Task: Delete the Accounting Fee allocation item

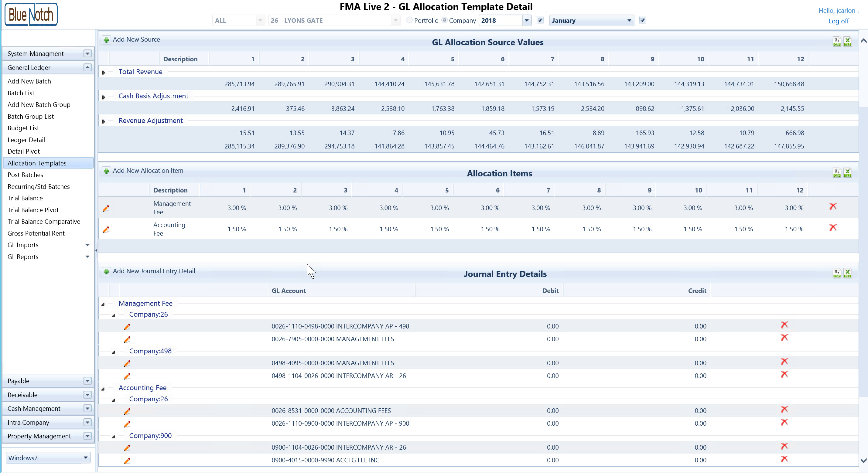Action: click(x=833, y=228)
